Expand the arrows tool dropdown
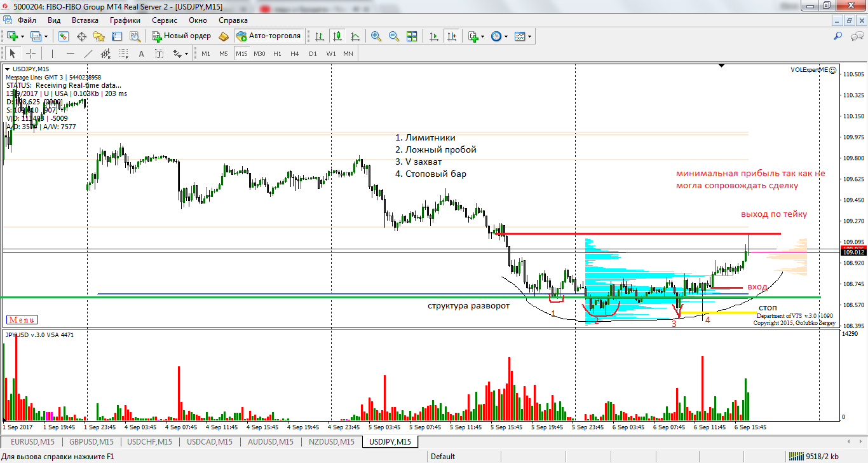This screenshot has width=868, height=463. (x=186, y=53)
